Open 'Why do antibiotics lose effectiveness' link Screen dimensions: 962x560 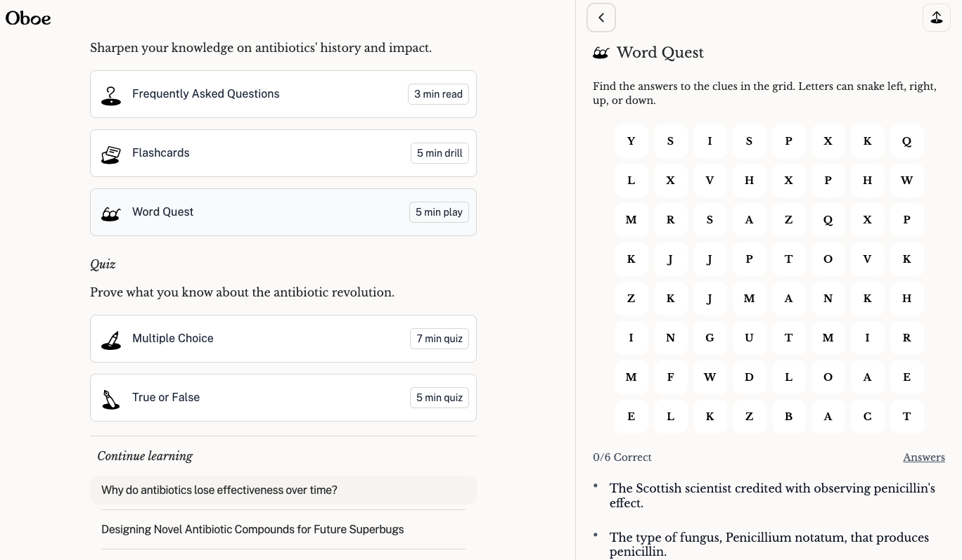point(219,490)
